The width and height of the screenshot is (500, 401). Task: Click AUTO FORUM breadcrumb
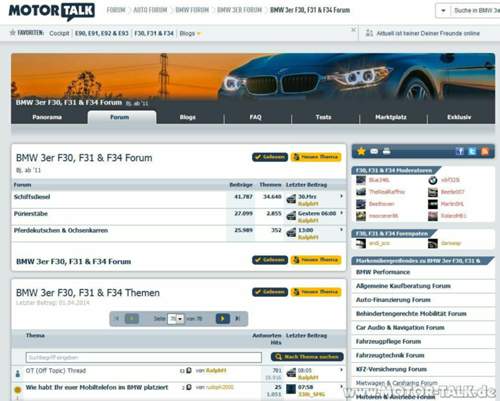coord(150,10)
